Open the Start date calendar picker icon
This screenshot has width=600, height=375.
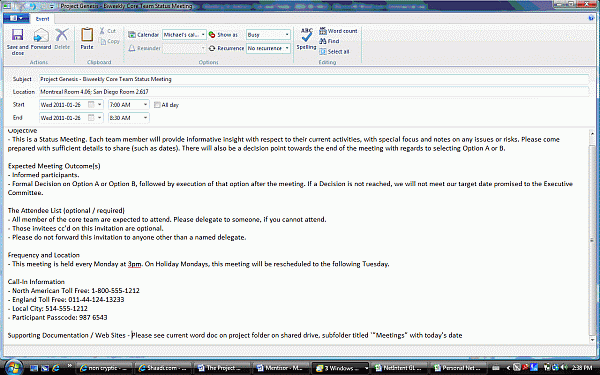(x=91, y=104)
